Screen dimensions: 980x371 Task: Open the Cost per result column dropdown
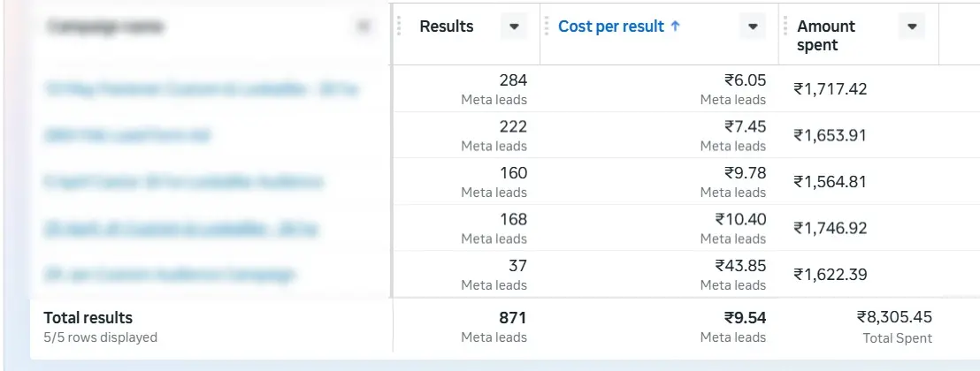pos(753,26)
